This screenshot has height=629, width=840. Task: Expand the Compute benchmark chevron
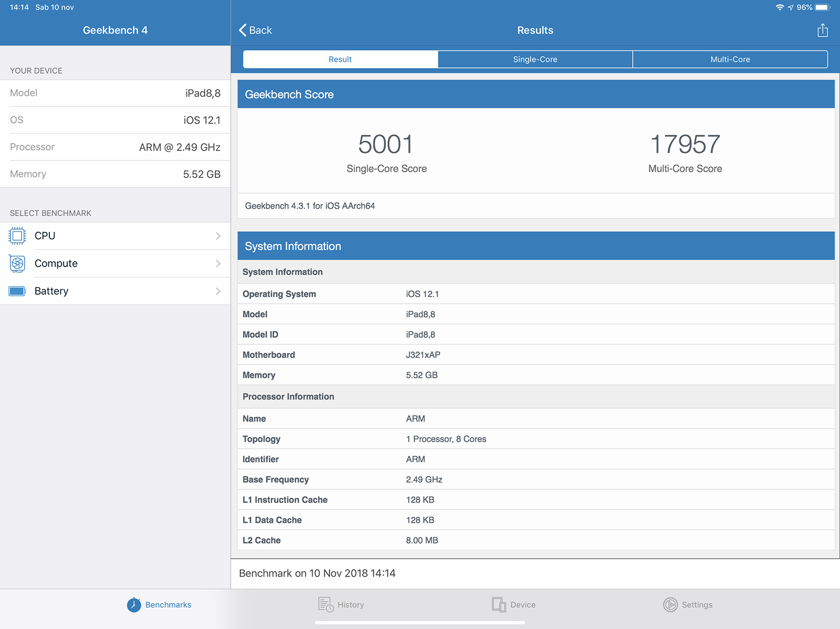[x=218, y=263]
